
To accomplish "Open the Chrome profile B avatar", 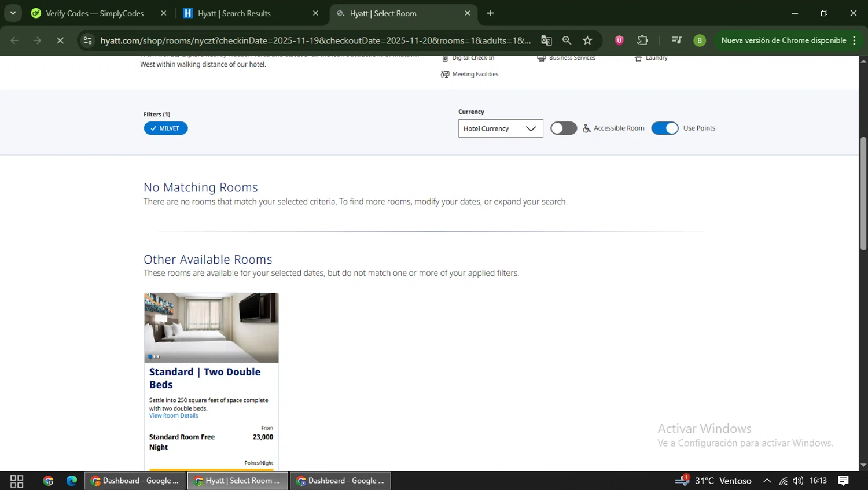I will 700,40.
